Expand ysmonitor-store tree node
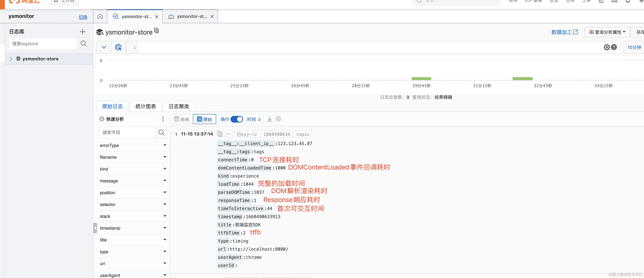 tap(11, 59)
